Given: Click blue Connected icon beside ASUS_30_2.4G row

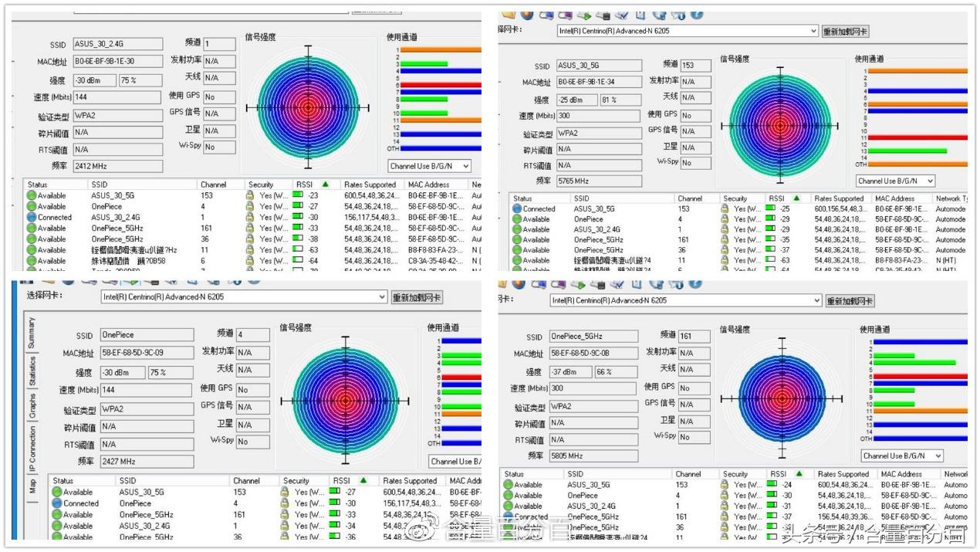Looking at the screenshot, I should coord(32,218).
